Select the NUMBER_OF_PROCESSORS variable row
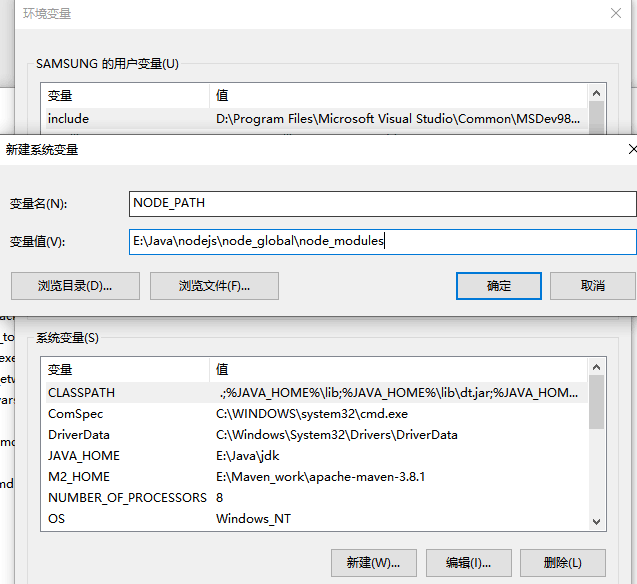This screenshot has width=637, height=584. pos(316,498)
